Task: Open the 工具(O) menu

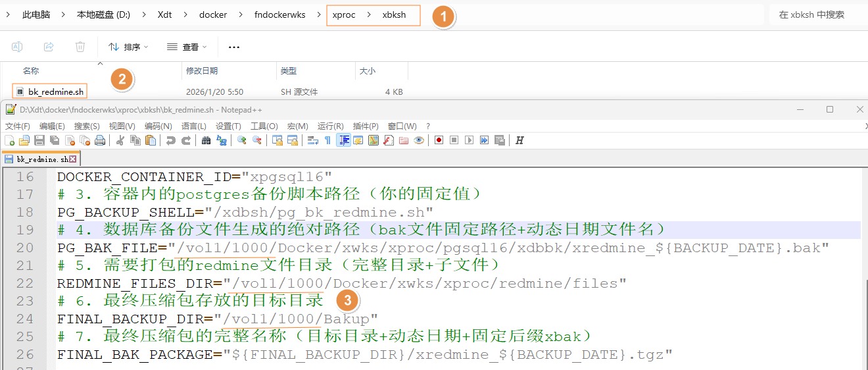Action: click(264, 126)
